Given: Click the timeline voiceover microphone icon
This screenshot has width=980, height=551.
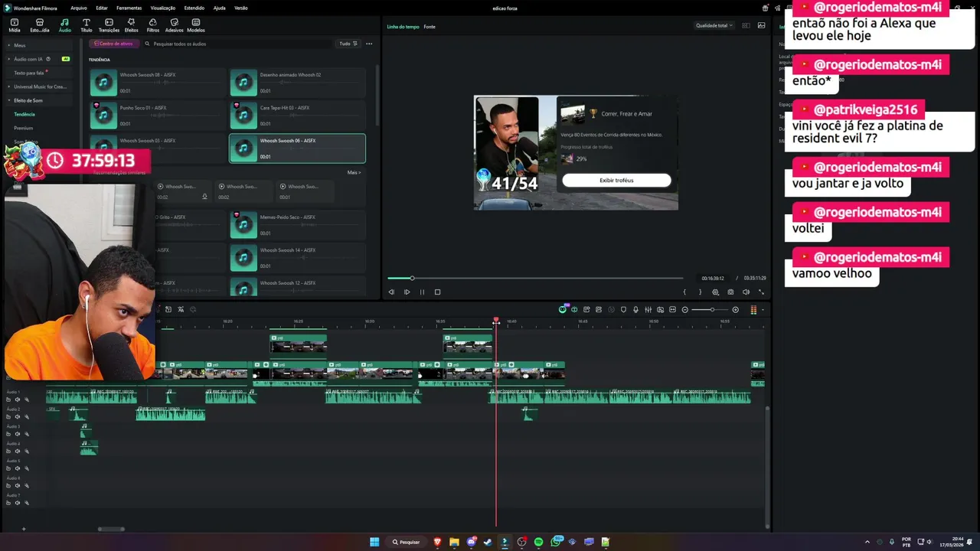Looking at the screenshot, I should pos(635,309).
